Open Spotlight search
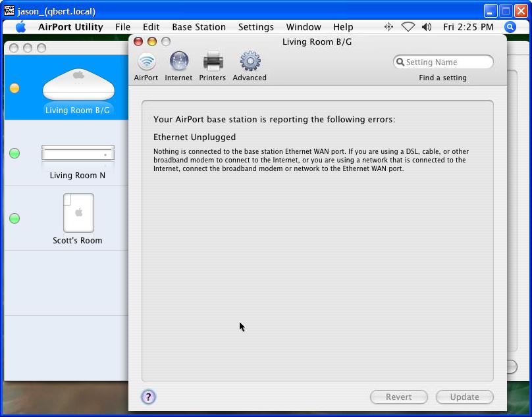Image resolution: width=532 pixels, height=417 pixels. (510, 27)
